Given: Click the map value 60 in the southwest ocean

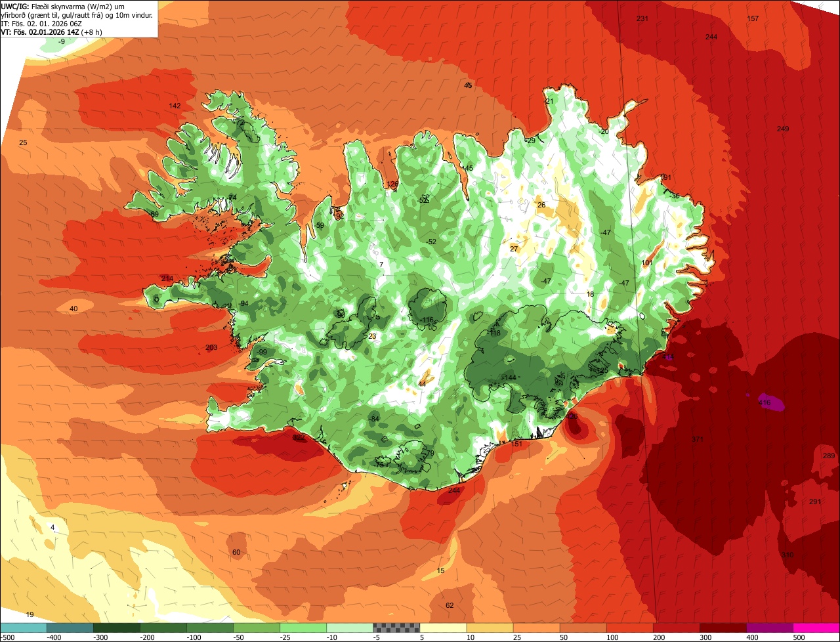Looking at the screenshot, I should click(236, 552).
